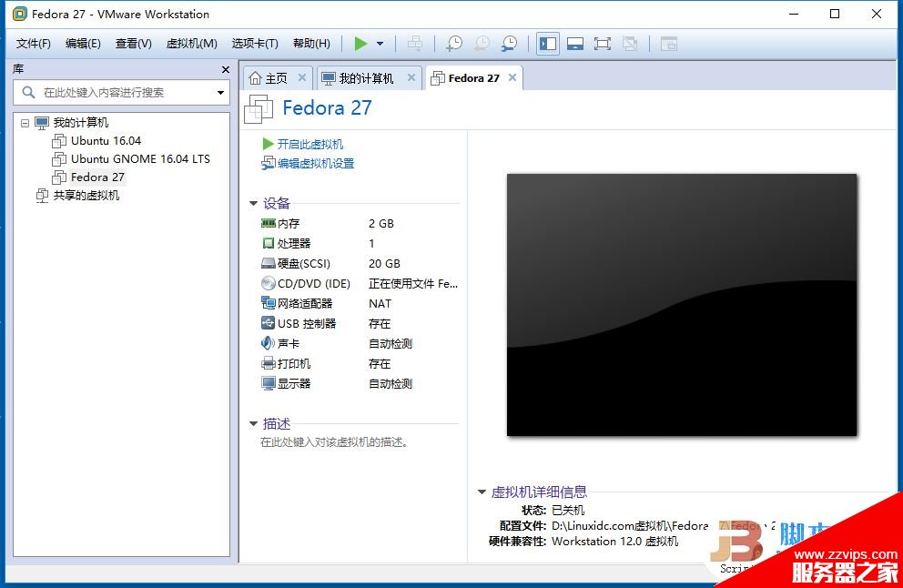Open the snapshot manager wrench-clock icon
The image size is (903, 588).
(x=509, y=44)
